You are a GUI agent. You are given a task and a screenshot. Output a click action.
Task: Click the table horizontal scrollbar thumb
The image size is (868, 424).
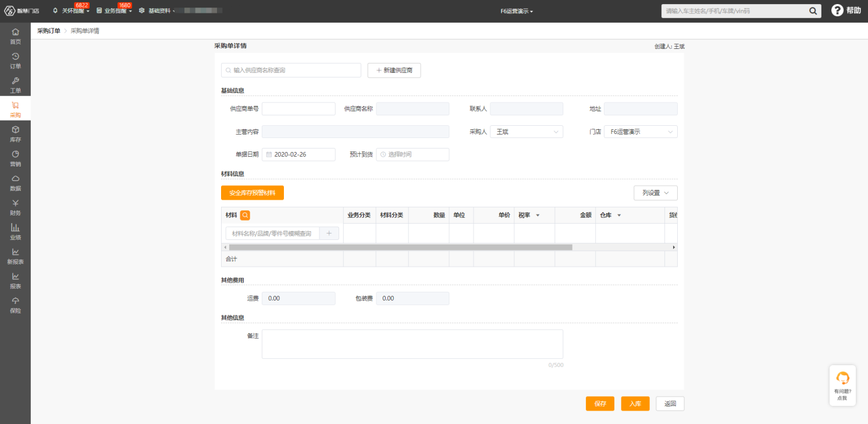[401, 248]
